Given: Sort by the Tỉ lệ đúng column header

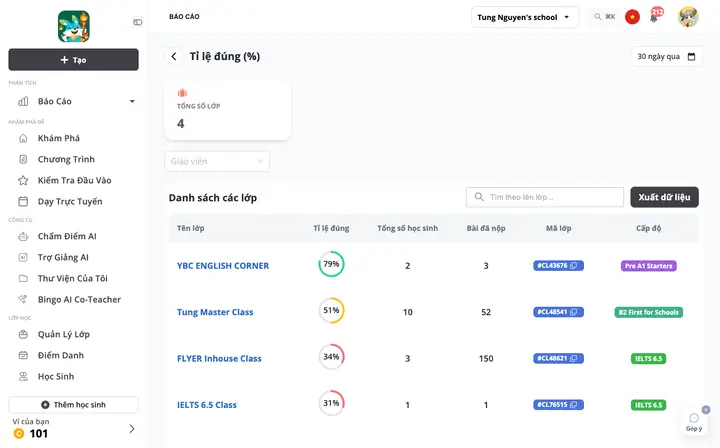Looking at the screenshot, I should point(331,228).
